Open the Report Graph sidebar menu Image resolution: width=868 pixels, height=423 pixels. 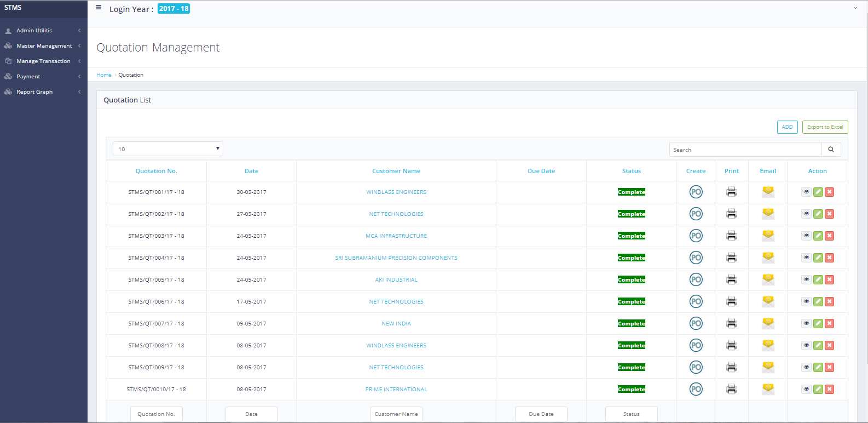point(34,92)
